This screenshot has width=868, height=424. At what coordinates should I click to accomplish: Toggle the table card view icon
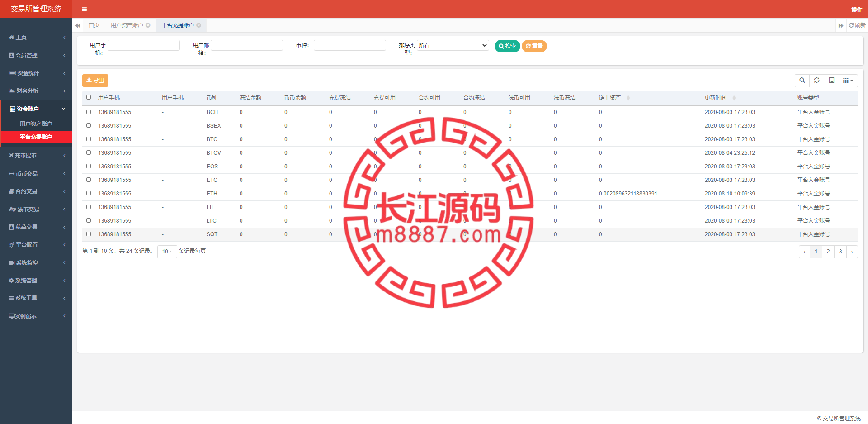click(x=831, y=81)
